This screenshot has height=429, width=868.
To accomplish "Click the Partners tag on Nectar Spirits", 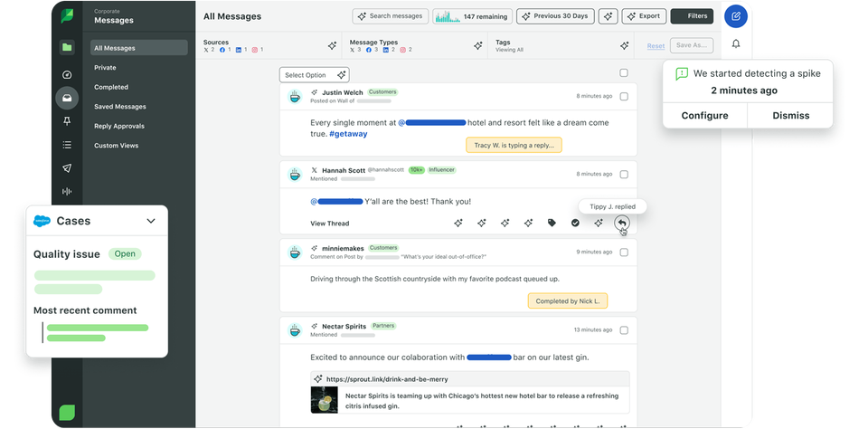I will coord(384,326).
